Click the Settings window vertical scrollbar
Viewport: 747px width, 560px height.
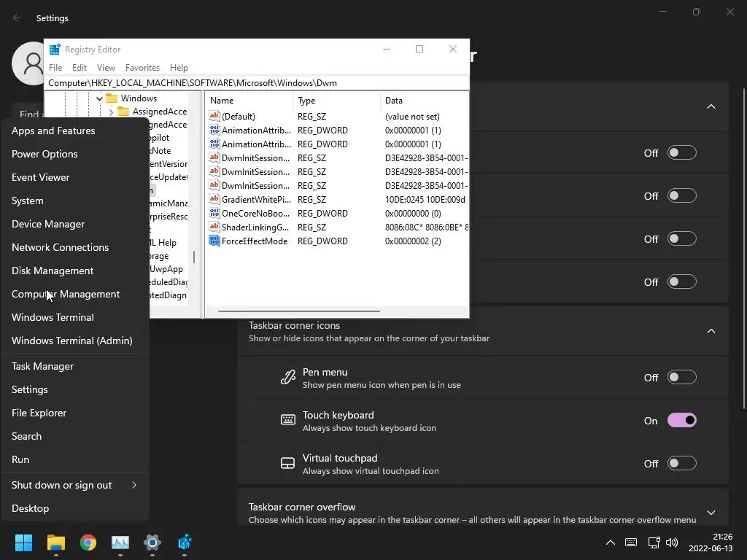[743, 248]
